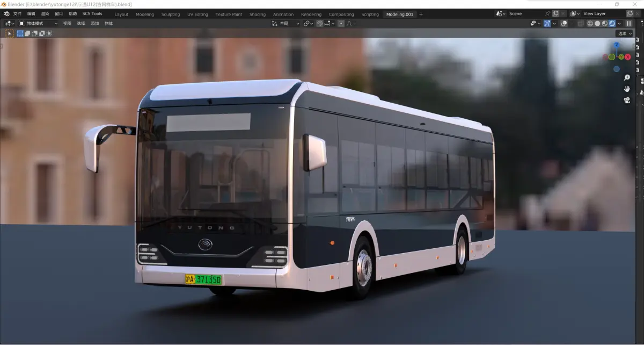Create a new scene with copy icon
Viewport: 644px width, 345px height.
(555, 13)
